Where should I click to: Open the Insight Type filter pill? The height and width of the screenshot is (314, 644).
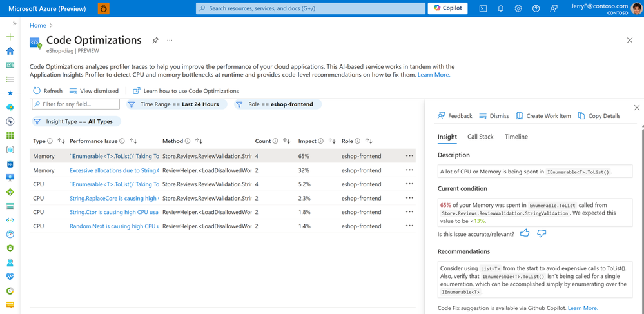(77, 121)
